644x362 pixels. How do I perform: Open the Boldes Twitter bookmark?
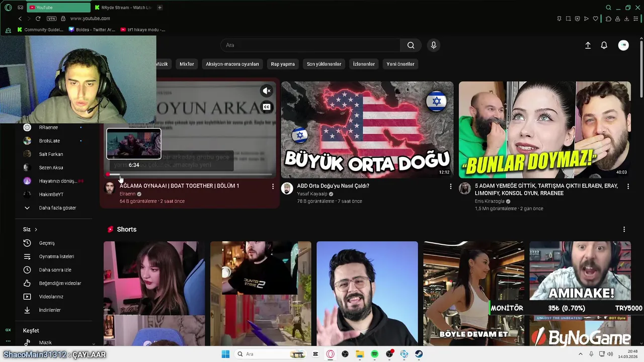click(92, 30)
